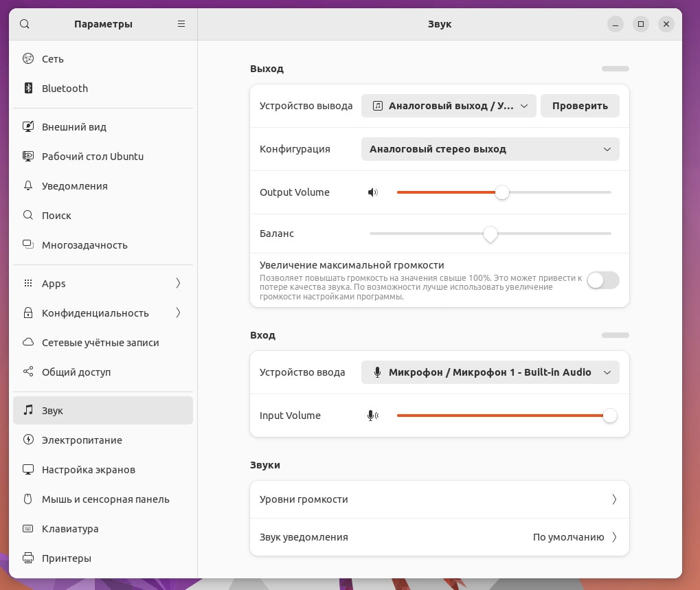Click the desktop icon beside Рабочий стол Ubuntu
The height and width of the screenshot is (590, 700).
pyautogui.click(x=28, y=156)
